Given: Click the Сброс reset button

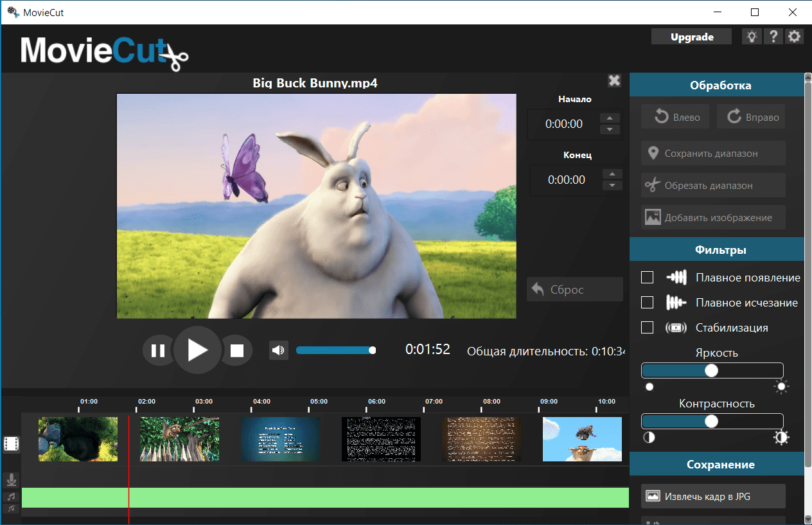Looking at the screenshot, I should coord(575,289).
